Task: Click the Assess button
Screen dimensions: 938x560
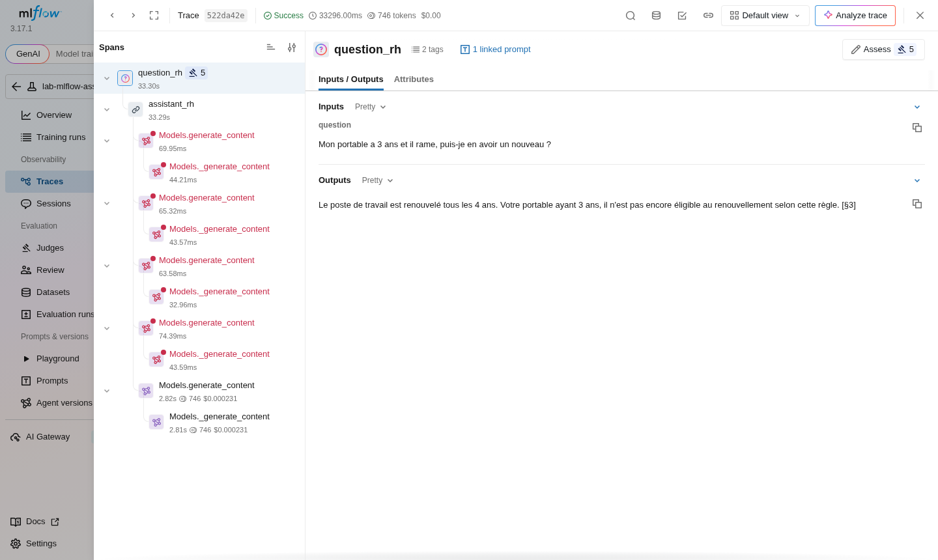Action: tap(883, 49)
